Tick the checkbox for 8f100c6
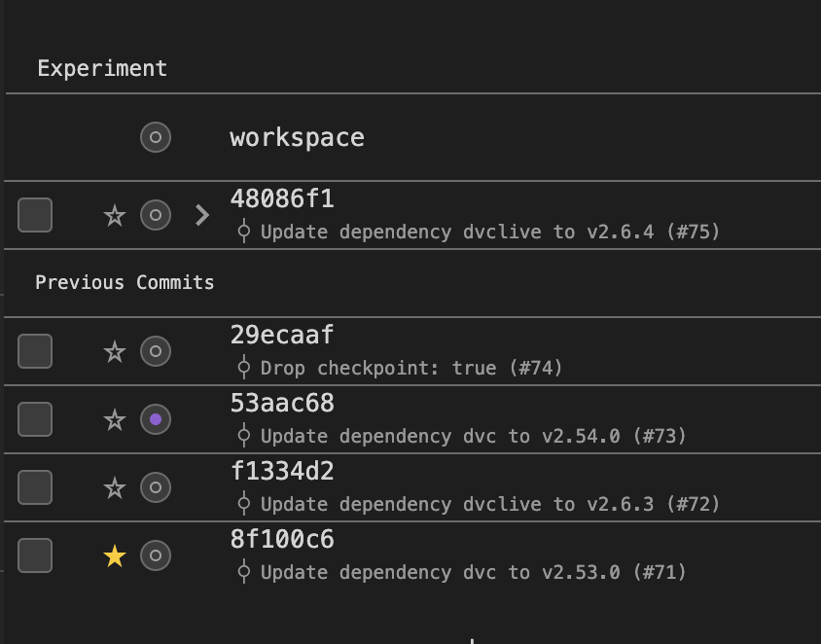This screenshot has height=644, width=821. click(x=35, y=555)
